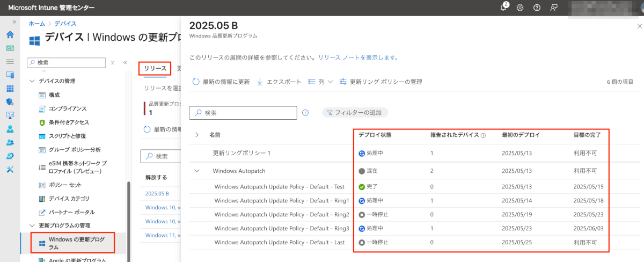The image size is (644, 262).
Task: Click 最新の情報に更新 in the panel toolbar
Action: (x=221, y=82)
